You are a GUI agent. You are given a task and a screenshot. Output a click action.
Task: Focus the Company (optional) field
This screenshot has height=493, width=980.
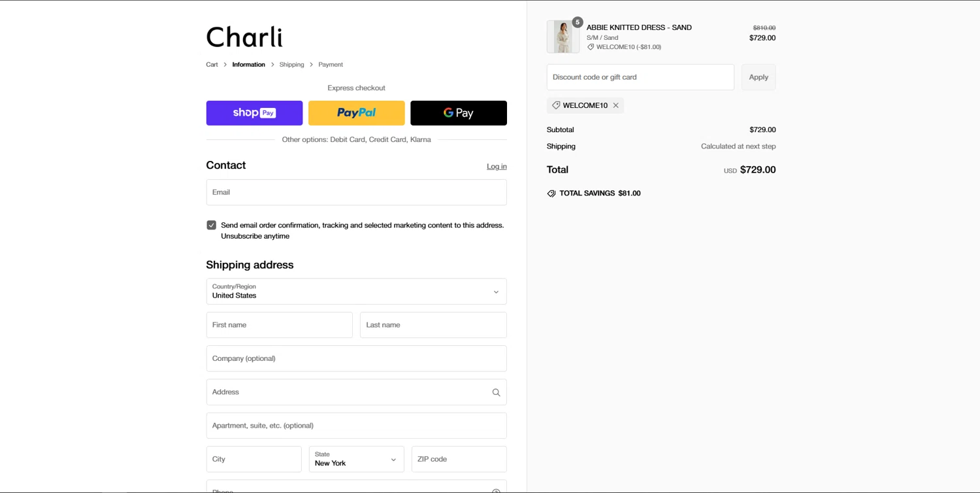coord(357,358)
